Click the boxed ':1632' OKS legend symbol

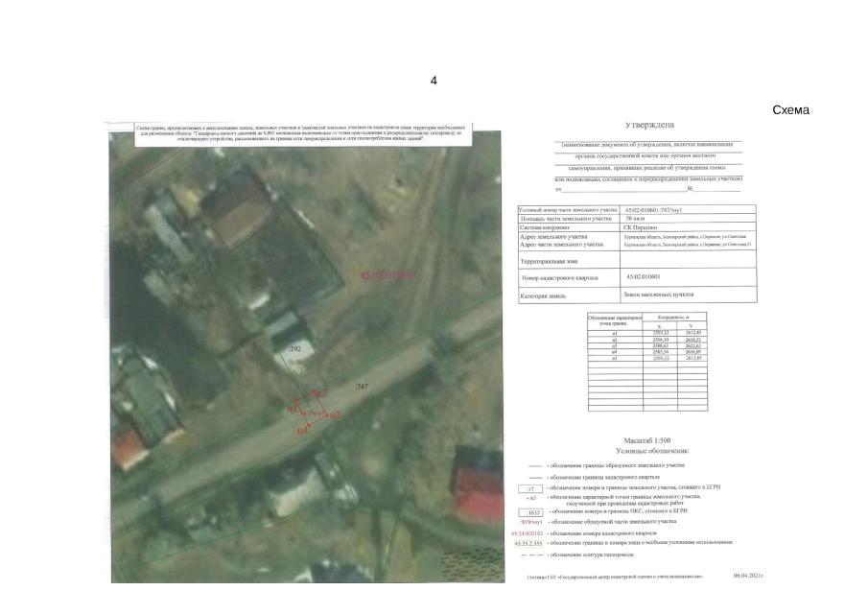528,512
